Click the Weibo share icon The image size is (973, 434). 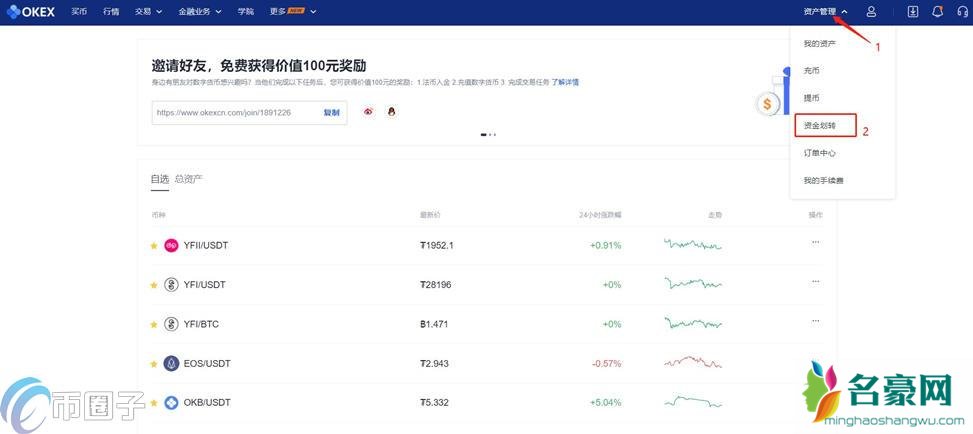pos(369,112)
